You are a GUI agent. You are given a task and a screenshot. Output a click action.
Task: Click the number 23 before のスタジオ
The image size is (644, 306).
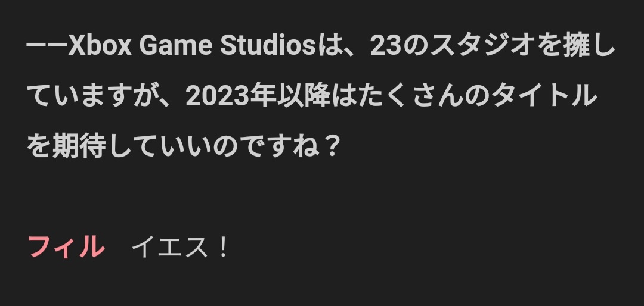click(385, 45)
